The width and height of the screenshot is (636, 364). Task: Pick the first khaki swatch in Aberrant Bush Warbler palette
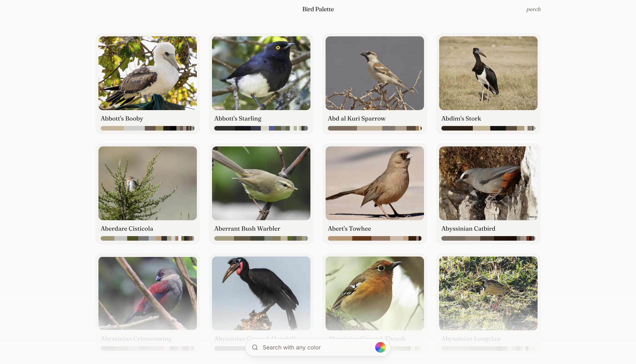pyautogui.click(x=224, y=239)
